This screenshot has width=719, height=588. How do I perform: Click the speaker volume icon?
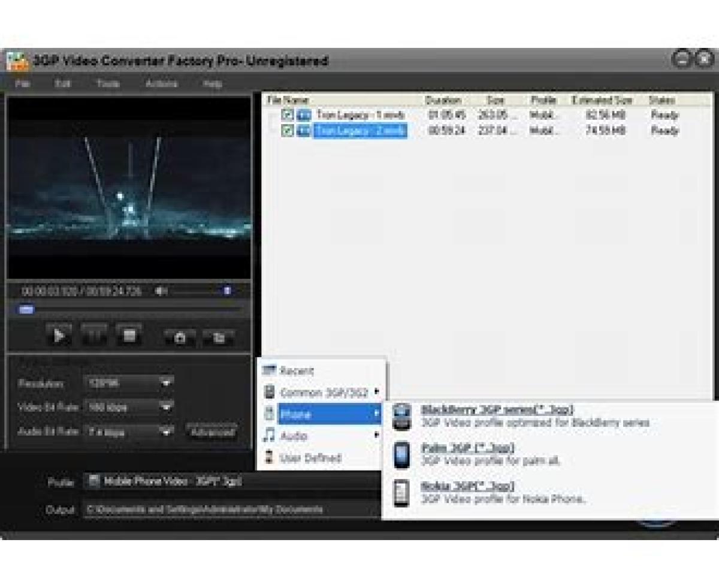(161, 291)
